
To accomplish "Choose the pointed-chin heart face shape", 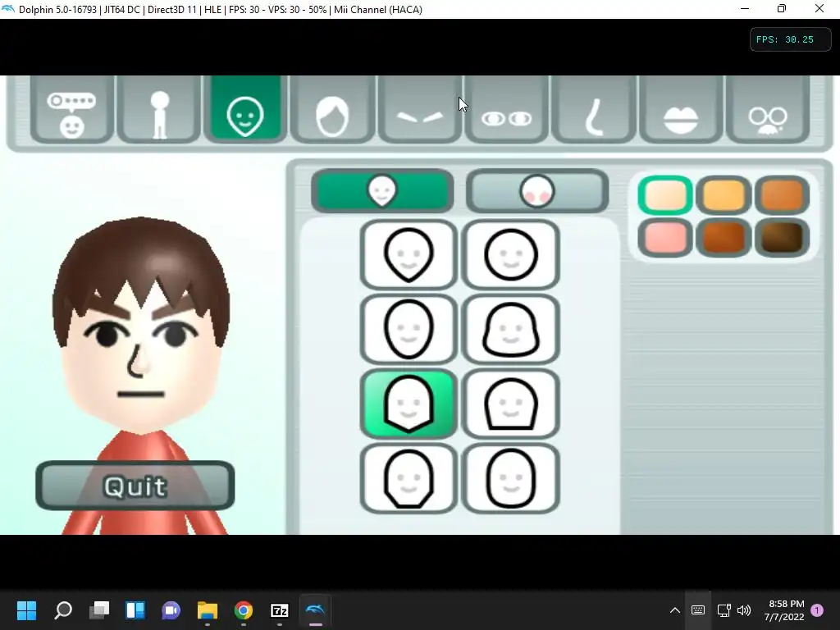I will (x=409, y=254).
